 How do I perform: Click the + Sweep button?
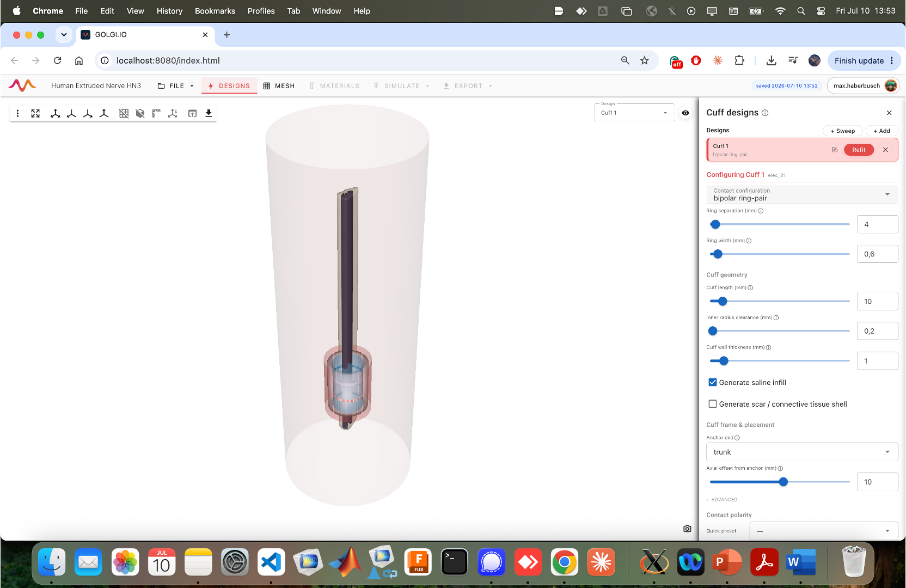tap(843, 131)
